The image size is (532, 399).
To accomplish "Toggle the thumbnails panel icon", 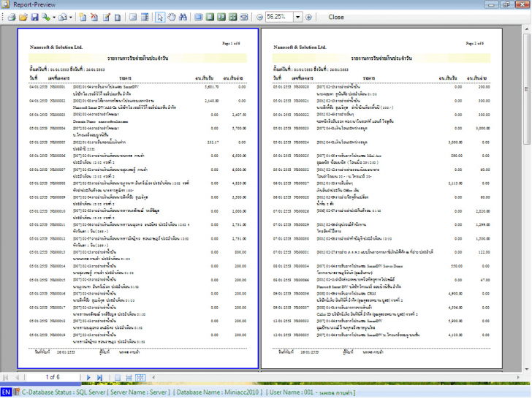I will tap(145, 17).
